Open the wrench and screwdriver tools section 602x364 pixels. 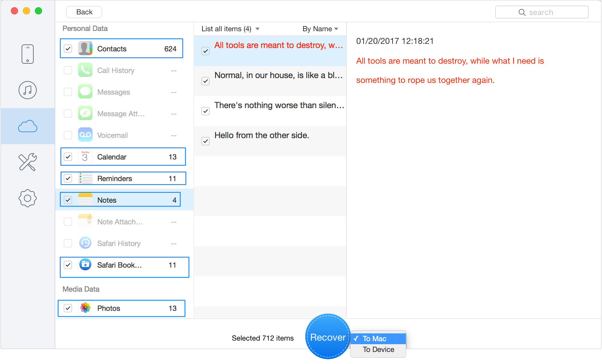click(x=27, y=162)
